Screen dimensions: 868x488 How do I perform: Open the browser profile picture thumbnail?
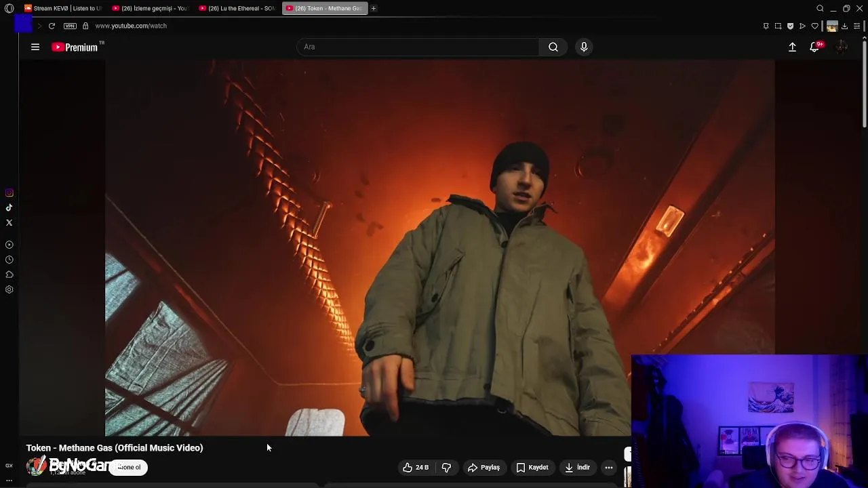(x=832, y=26)
